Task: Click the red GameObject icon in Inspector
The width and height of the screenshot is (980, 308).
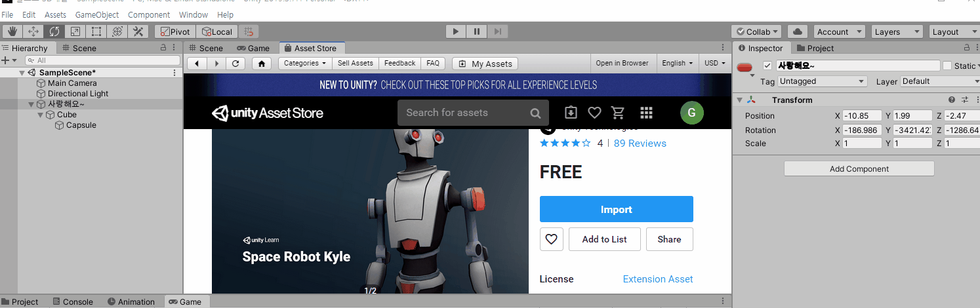Action: 745,67
